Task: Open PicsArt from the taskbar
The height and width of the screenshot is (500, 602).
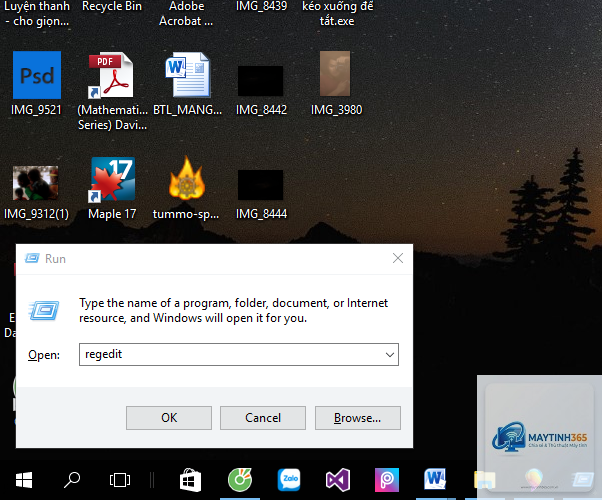Action: [387, 480]
